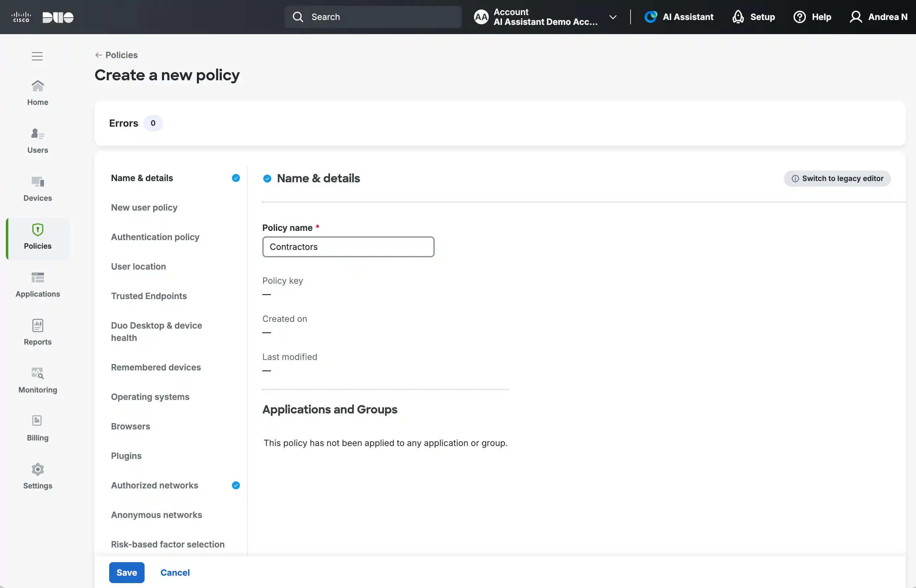
Task: Click the Search bar
Action: pos(372,17)
